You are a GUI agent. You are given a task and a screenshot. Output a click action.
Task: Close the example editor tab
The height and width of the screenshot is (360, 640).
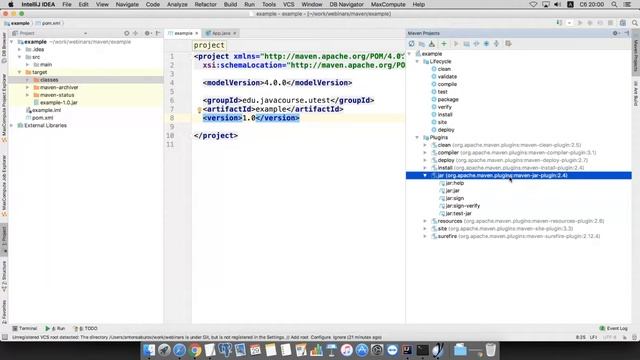[197, 33]
